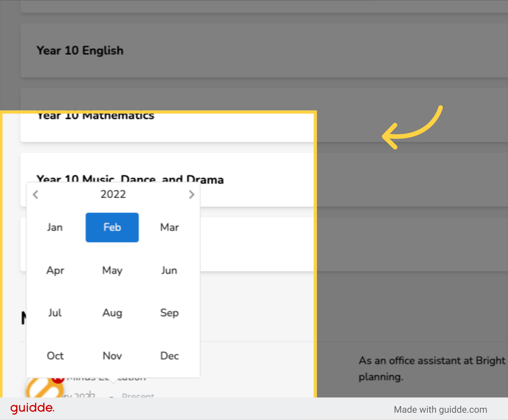
Task: Click the 2022 year header
Action: tap(113, 194)
